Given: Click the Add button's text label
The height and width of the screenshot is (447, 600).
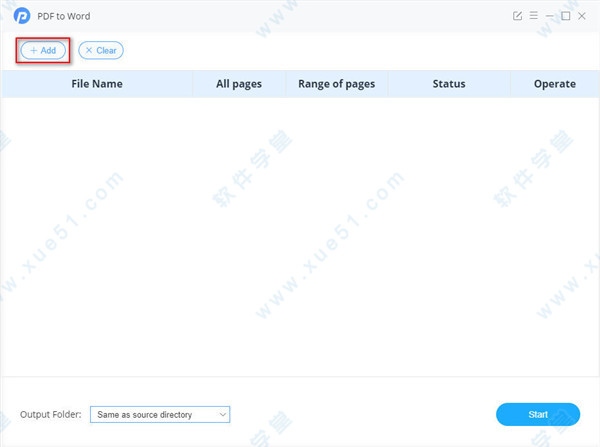Looking at the screenshot, I should (x=48, y=50).
